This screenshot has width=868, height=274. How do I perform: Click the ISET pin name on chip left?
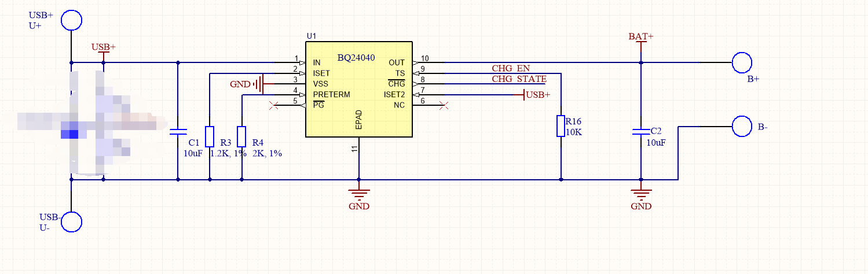(x=321, y=73)
